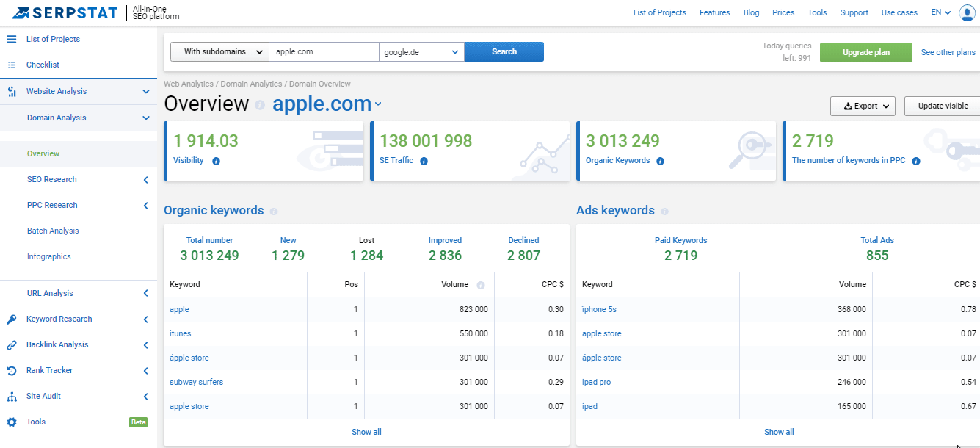The image size is (980, 448).
Task: Open Use cases in top navigation
Action: 899,12
